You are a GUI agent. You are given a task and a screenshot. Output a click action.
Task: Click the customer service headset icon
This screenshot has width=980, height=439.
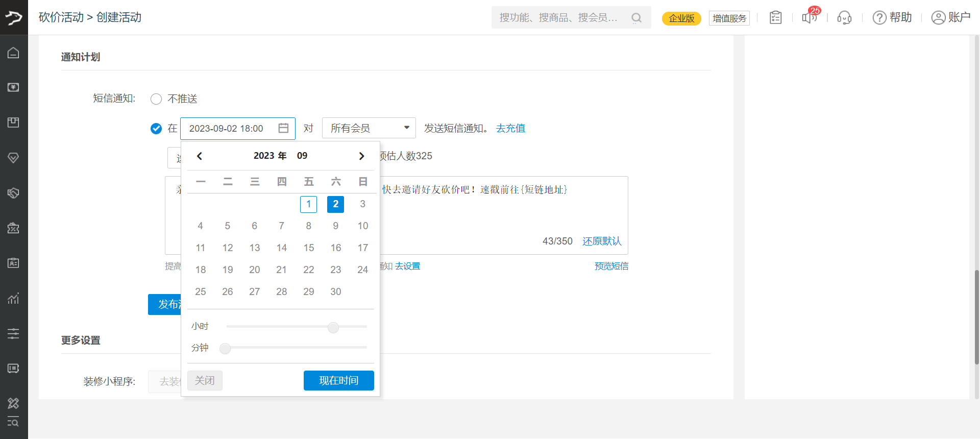pos(844,18)
